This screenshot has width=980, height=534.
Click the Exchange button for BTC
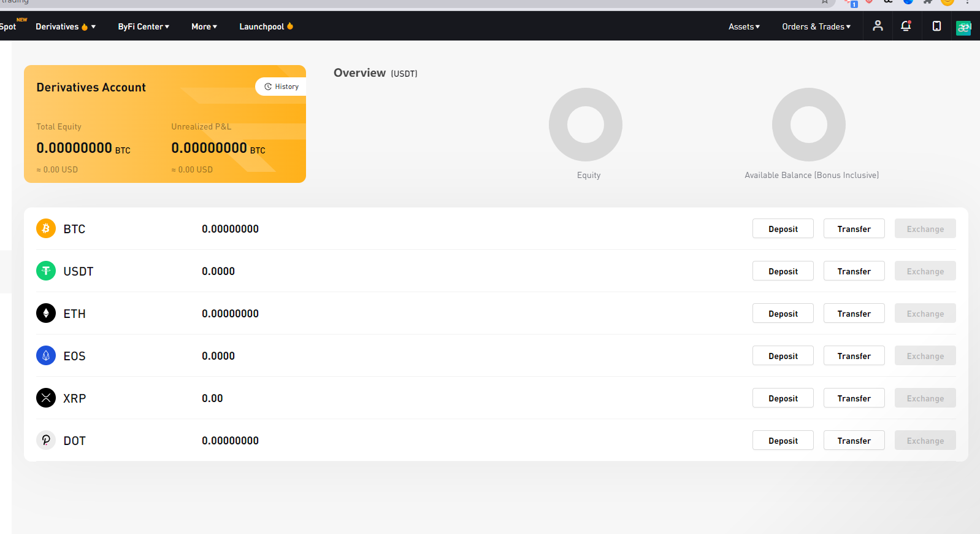click(925, 228)
